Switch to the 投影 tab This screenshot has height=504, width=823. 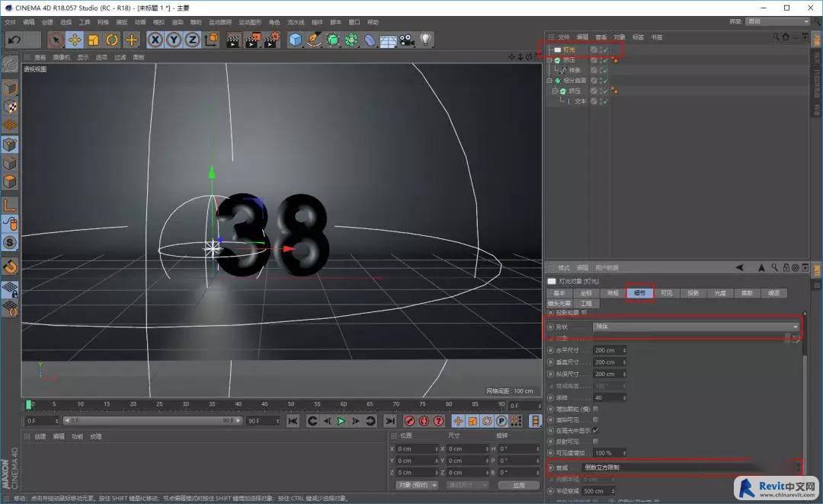[693, 293]
